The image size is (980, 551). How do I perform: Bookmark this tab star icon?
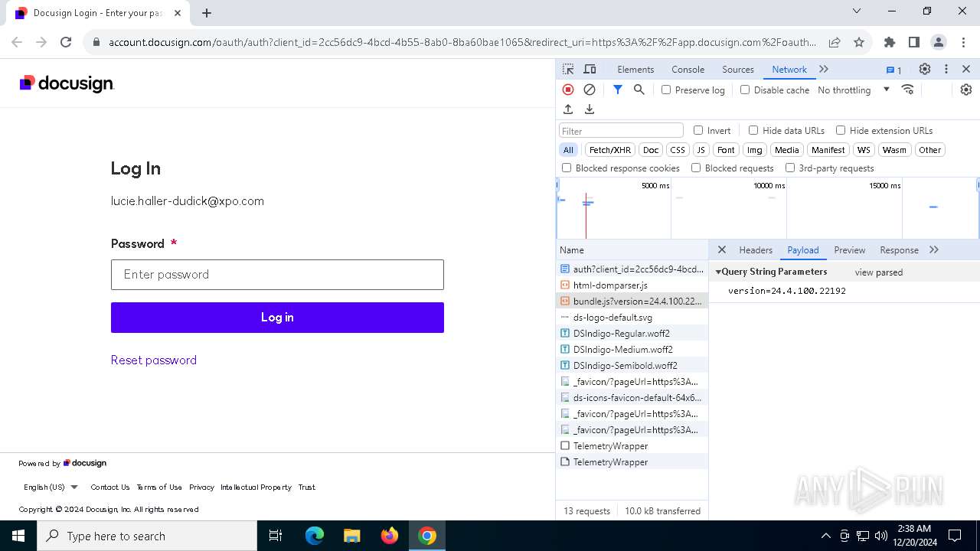859,43
